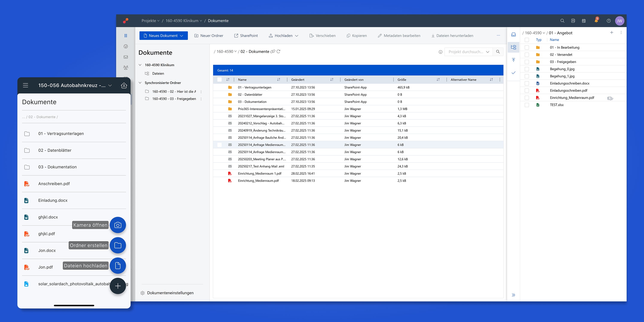The height and width of the screenshot is (322, 644).
Task: Expand the Neues Dokument dropdown
Action: [x=182, y=36]
